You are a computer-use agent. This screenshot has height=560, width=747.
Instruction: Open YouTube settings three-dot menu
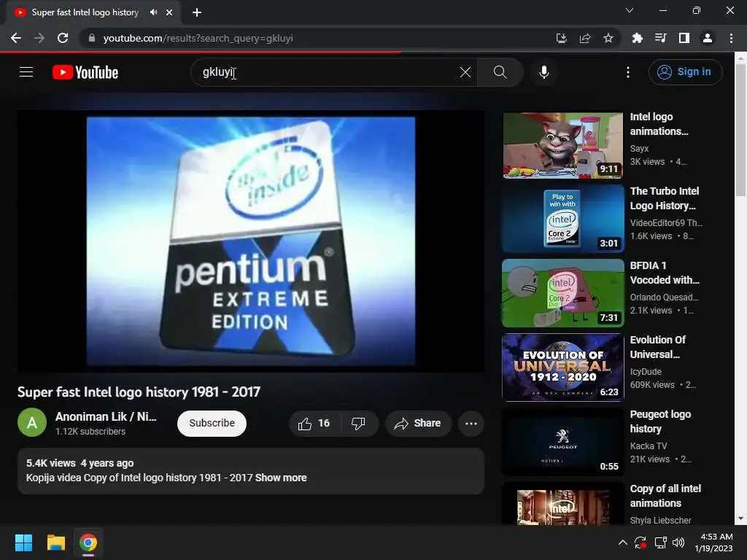628,72
